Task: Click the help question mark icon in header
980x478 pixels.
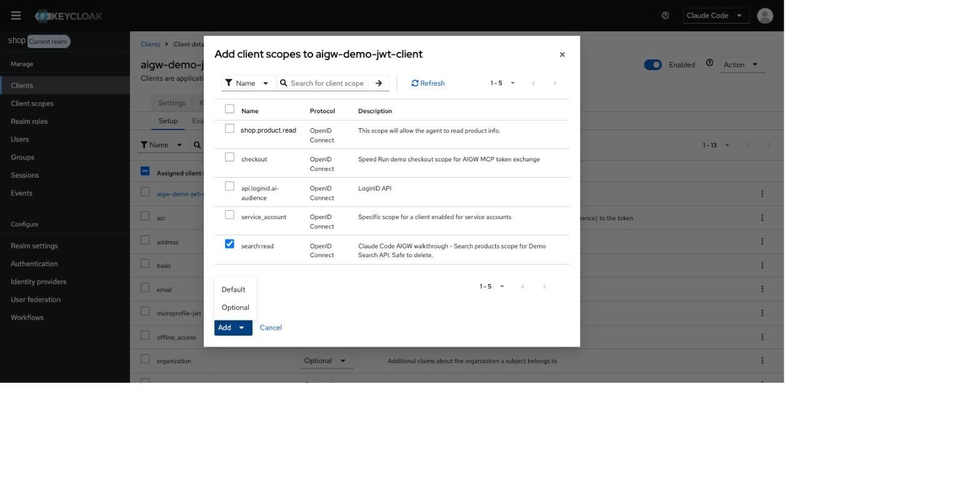Action: point(666,16)
